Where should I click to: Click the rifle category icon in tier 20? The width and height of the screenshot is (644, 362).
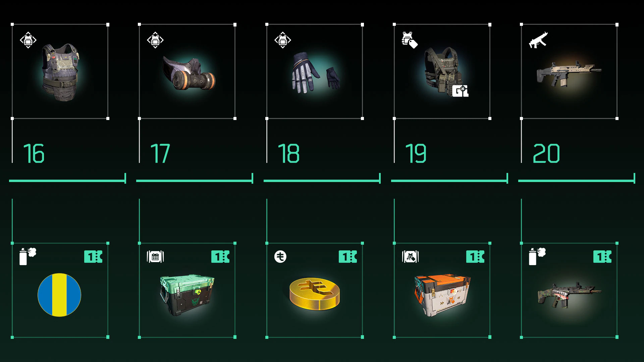[x=538, y=40]
